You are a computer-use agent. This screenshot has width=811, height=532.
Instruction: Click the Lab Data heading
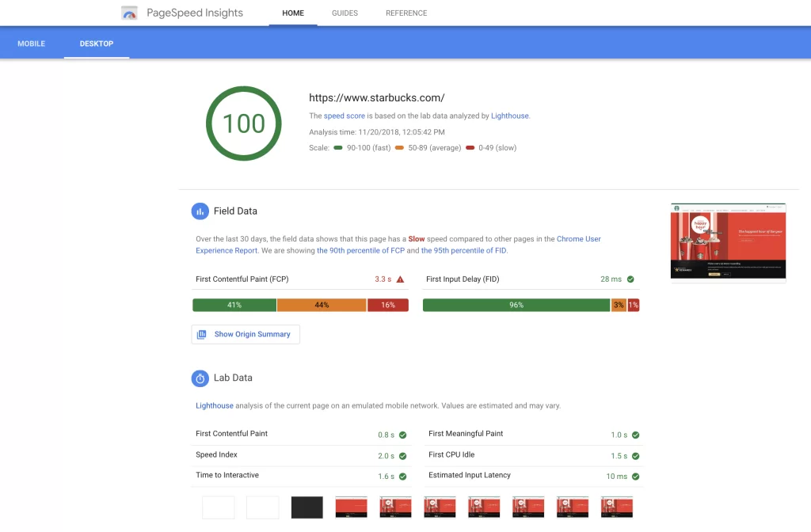coord(233,378)
